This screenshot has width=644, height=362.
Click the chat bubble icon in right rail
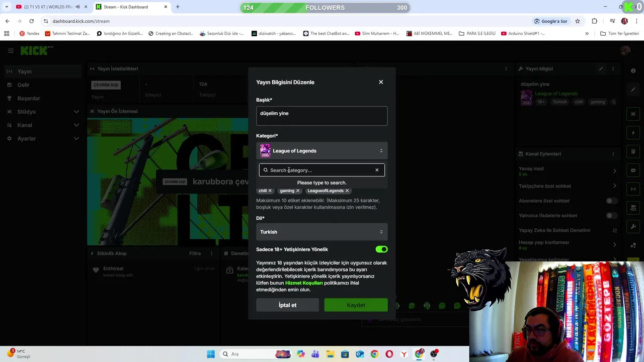click(633, 170)
